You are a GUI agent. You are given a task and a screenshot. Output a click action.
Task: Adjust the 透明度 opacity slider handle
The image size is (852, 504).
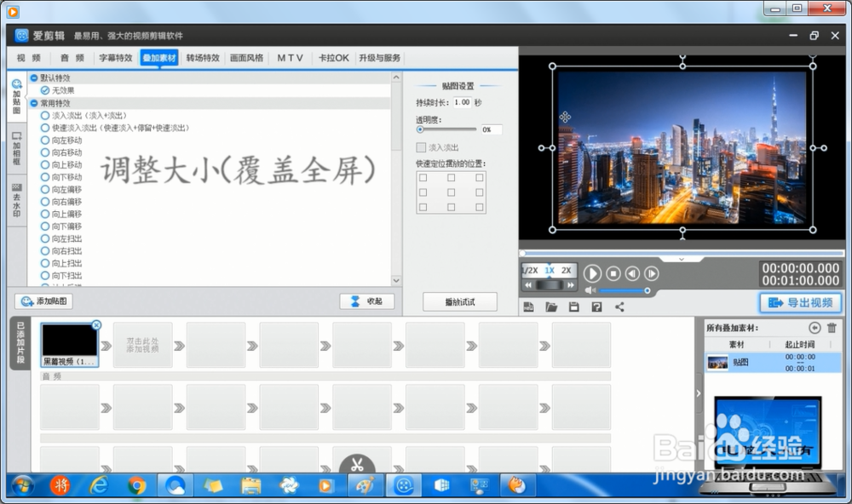coord(420,129)
